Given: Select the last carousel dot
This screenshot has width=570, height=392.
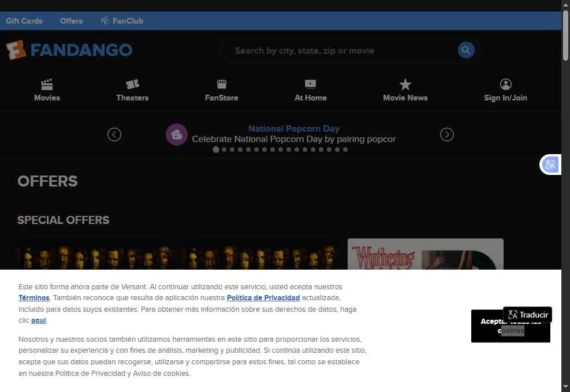Looking at the screenshot, I should tap(345, 150).
